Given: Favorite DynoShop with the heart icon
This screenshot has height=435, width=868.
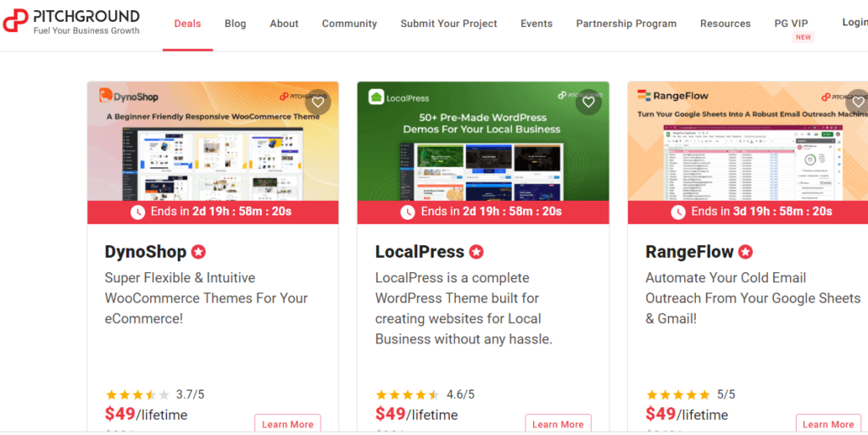Looking at the screenshot, I should (318, 103).
